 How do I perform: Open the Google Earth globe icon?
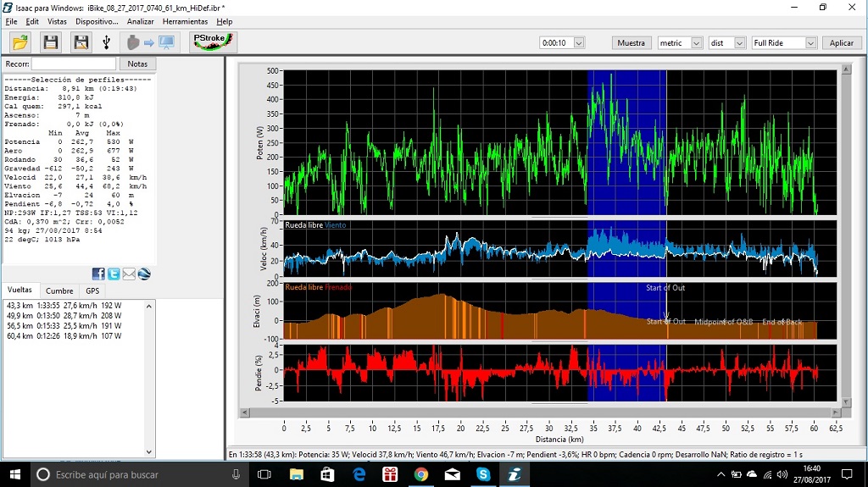pos(144,274)
